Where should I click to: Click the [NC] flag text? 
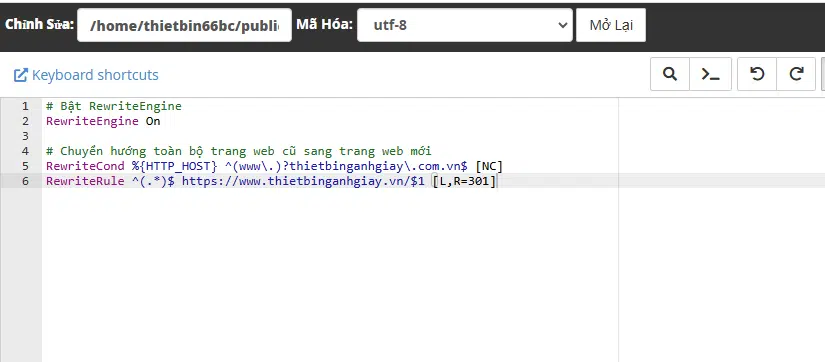489,166
